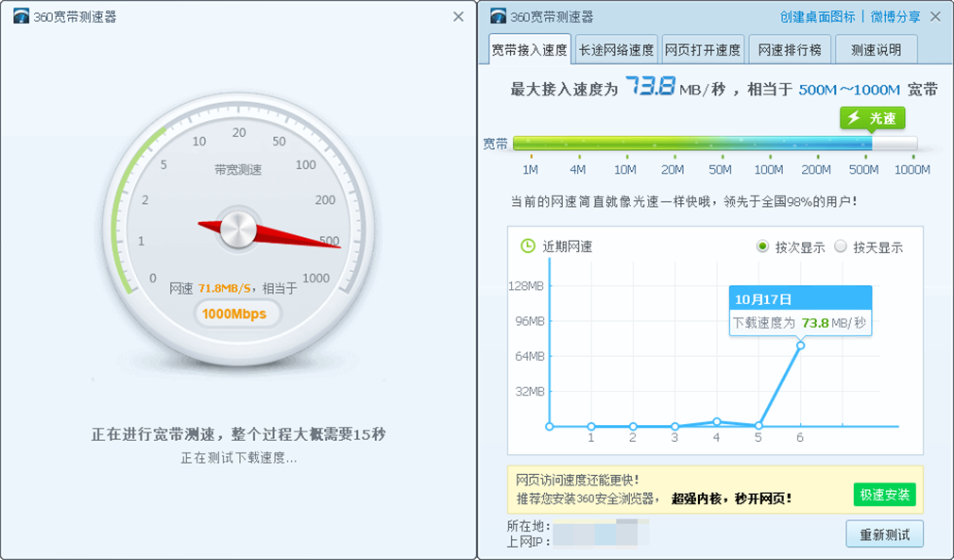
Task: Click the 128MB axis label
Action: (526, 286)
